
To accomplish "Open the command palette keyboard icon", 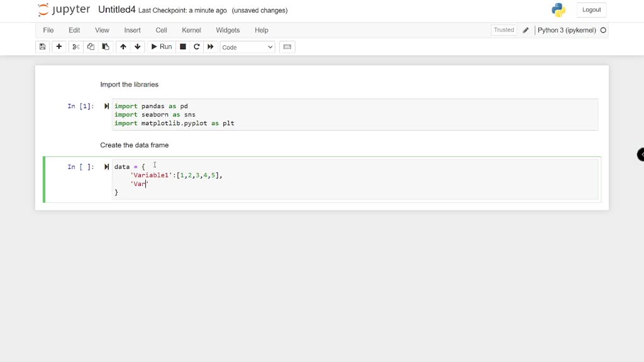I will [x=287, y=47].
